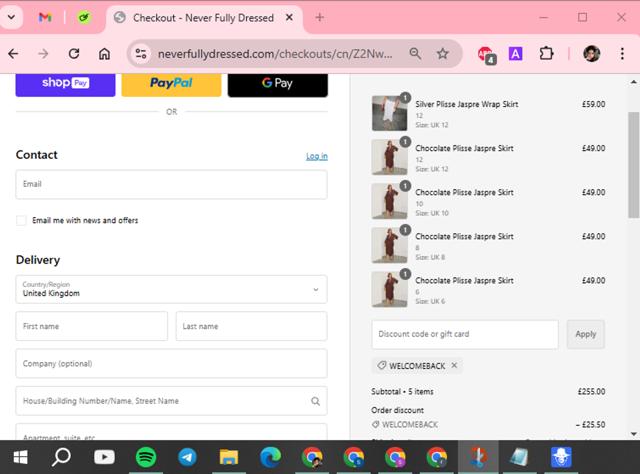Screen dimensions: 640x474
Task: Open the Chrome profile avatar
Action: [x=591, y=53]
